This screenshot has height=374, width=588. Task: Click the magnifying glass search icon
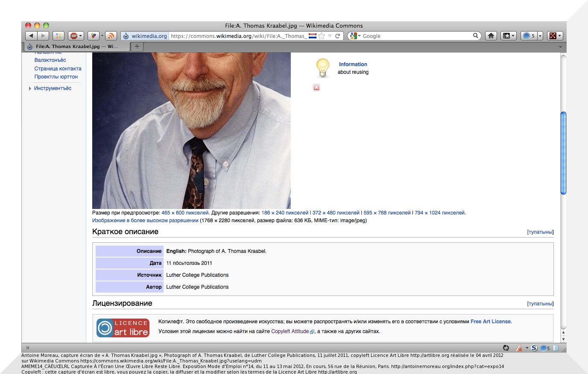point(475,36)
